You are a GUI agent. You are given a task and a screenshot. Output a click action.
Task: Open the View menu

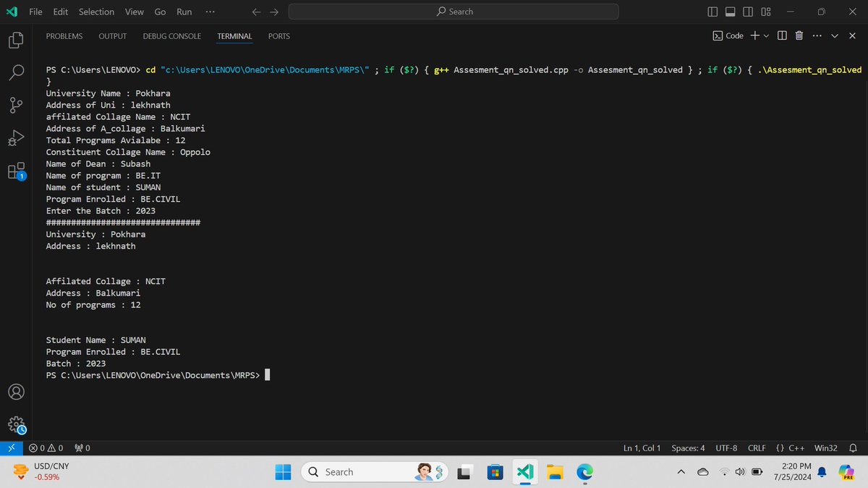[x=135, y=12]
